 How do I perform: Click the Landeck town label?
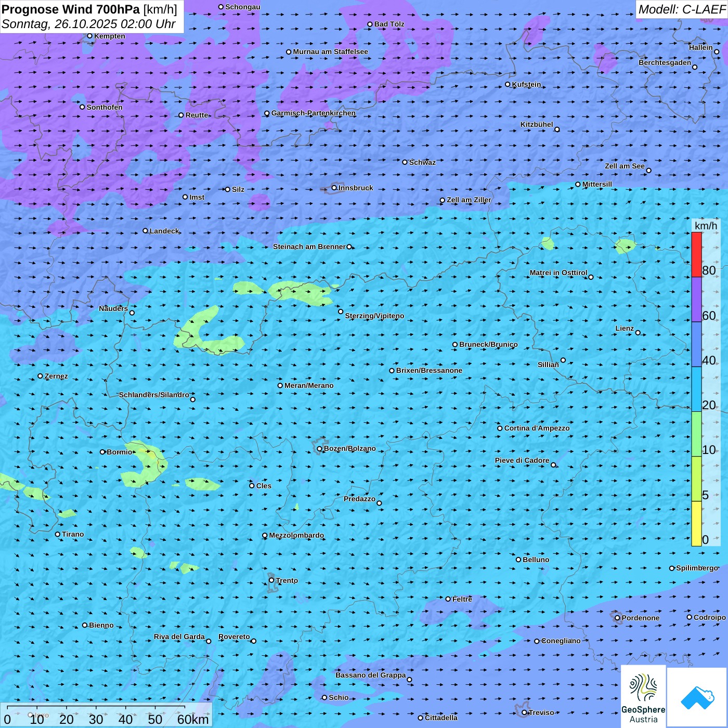pos(164,231)
